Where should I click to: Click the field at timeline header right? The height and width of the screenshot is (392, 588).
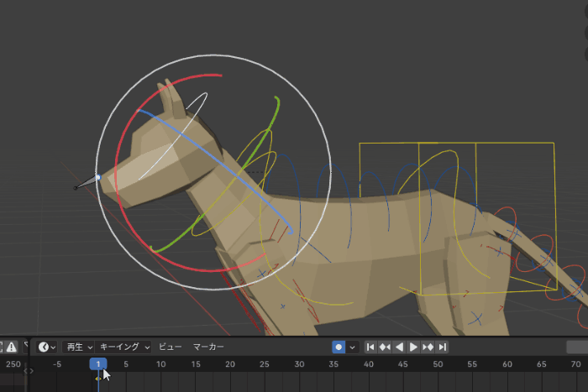coord(577,347)
